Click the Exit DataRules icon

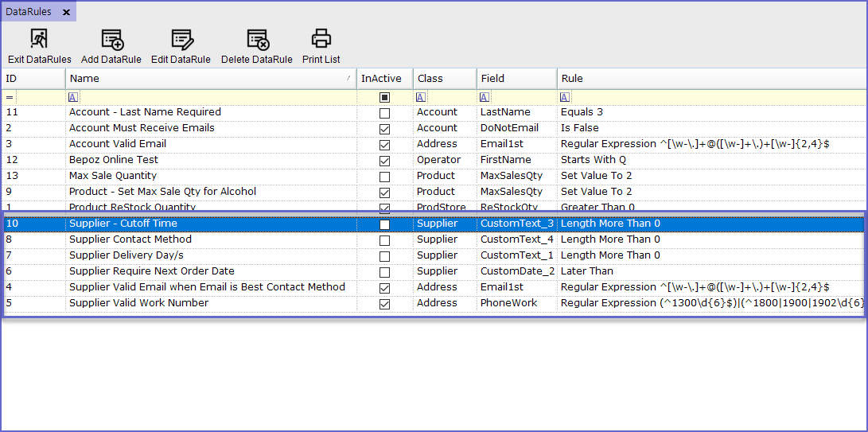point(39,38)
